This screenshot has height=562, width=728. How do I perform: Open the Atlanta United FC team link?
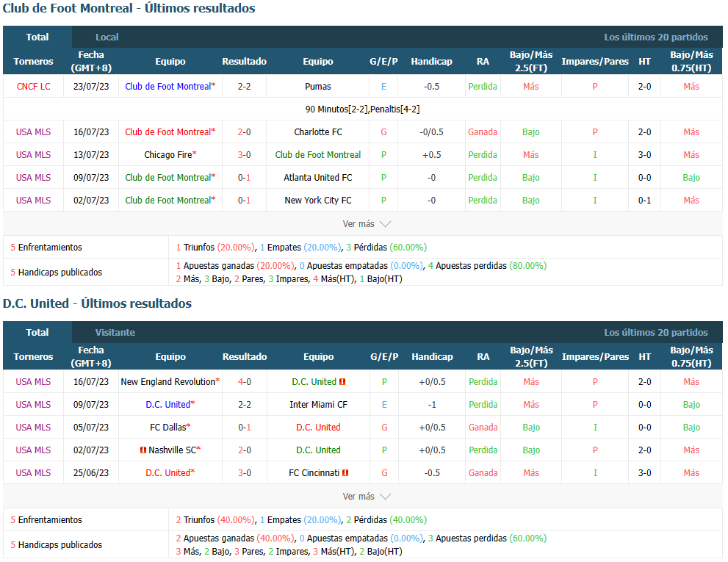click(318, 178)
